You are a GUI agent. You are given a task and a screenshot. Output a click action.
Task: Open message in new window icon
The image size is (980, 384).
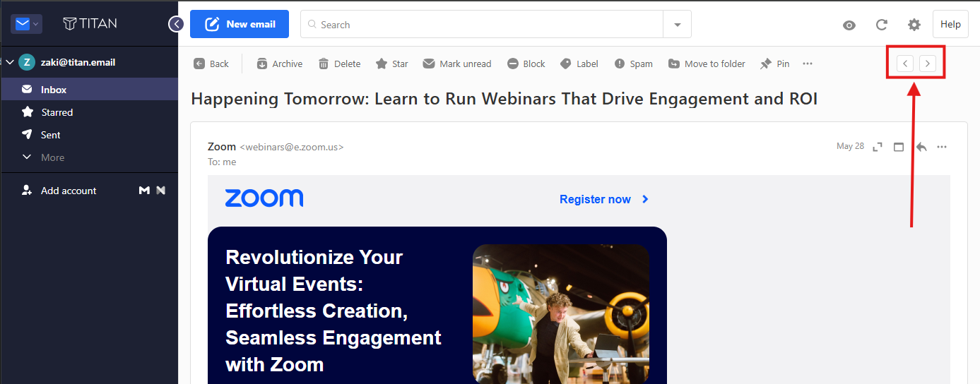[x=899, y=147]
